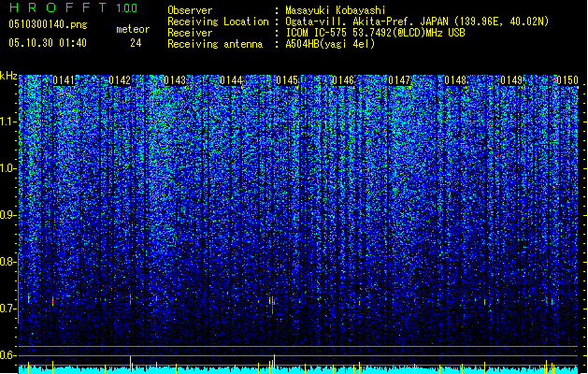Click the 0146 time marker
Viewport: 588px width, 374px height.
(x=343, y=80)
